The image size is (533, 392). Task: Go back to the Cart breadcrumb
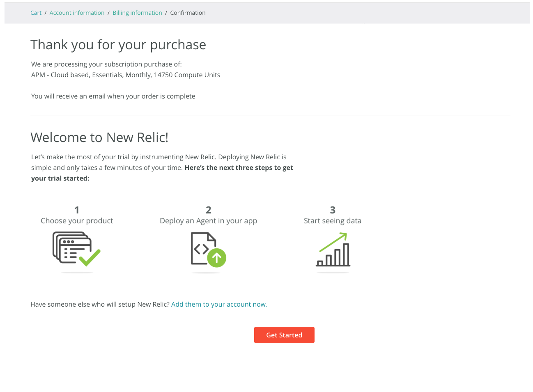(x=36, y=13)
